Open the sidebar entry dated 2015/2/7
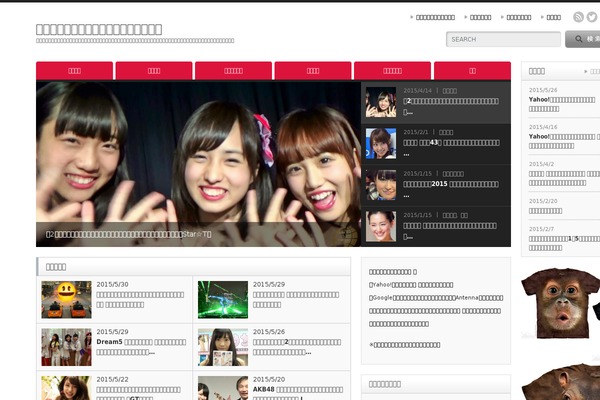Viewport: 600px width, 400px height. coord(564,243)
